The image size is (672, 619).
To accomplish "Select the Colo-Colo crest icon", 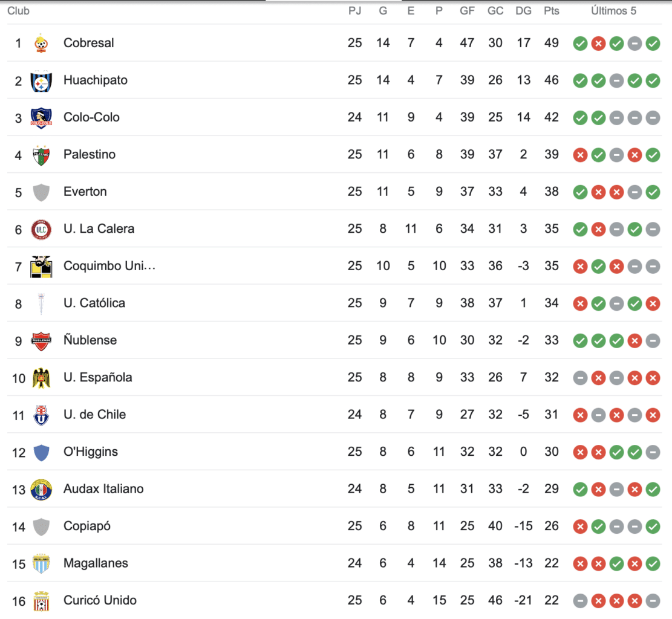I will (41, 117).
